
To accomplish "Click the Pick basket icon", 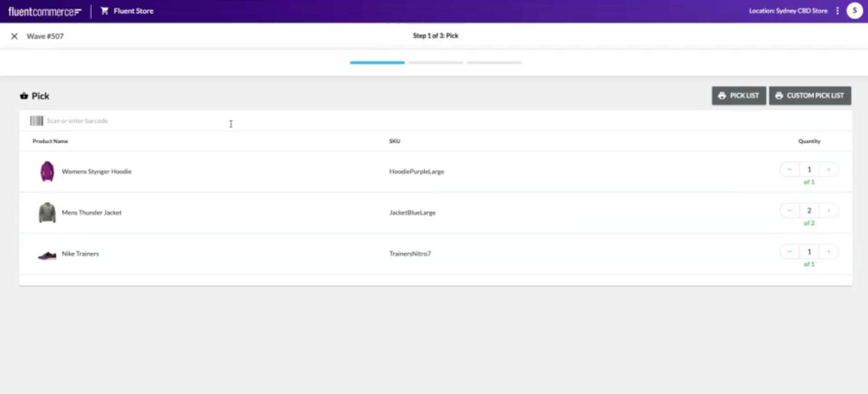I will tap(24, 96).
